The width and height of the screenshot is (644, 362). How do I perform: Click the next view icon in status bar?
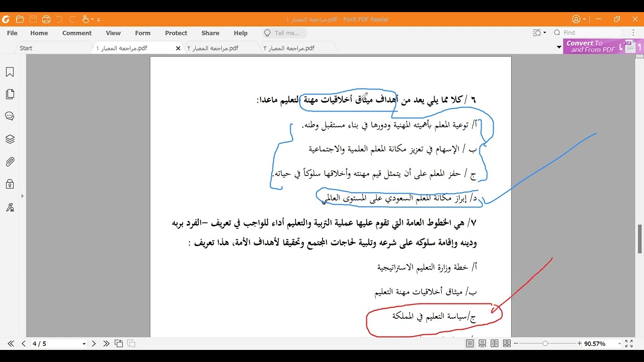[131, 344]
